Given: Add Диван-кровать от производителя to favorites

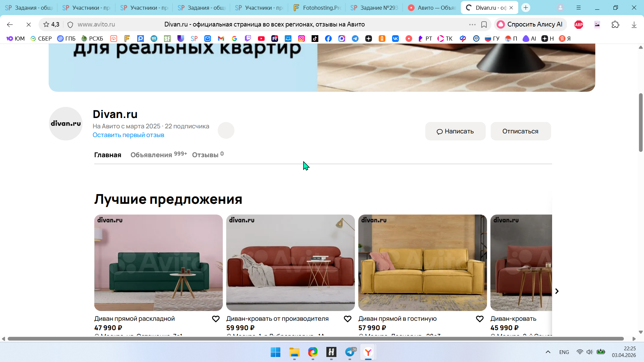Looking at the screenshot, I should tap(347, 319).
